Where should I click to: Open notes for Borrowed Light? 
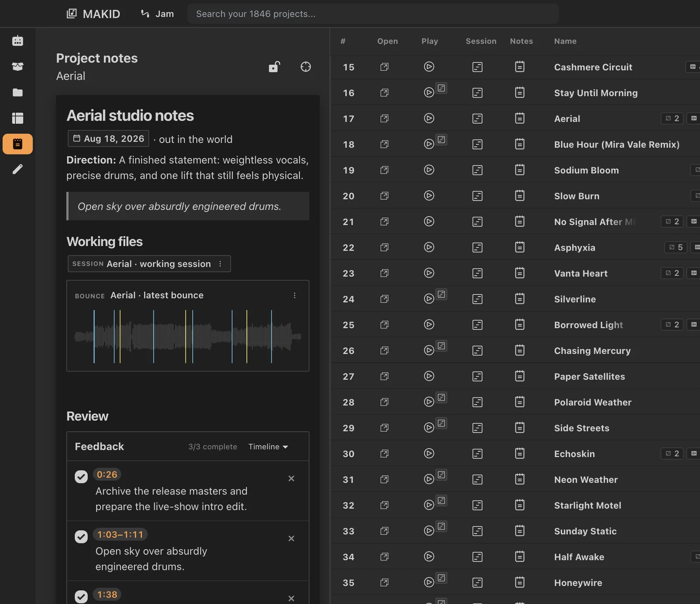[520, 325]
